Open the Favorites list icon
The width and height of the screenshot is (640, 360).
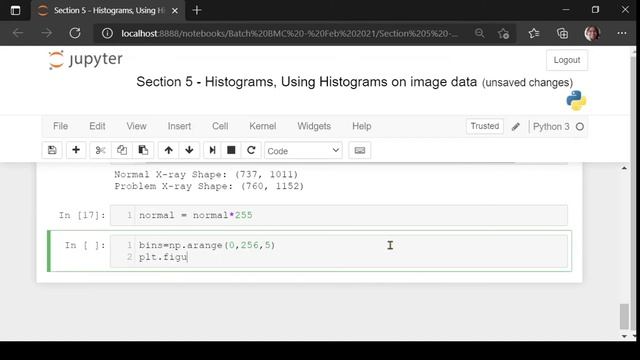[533, 33]
